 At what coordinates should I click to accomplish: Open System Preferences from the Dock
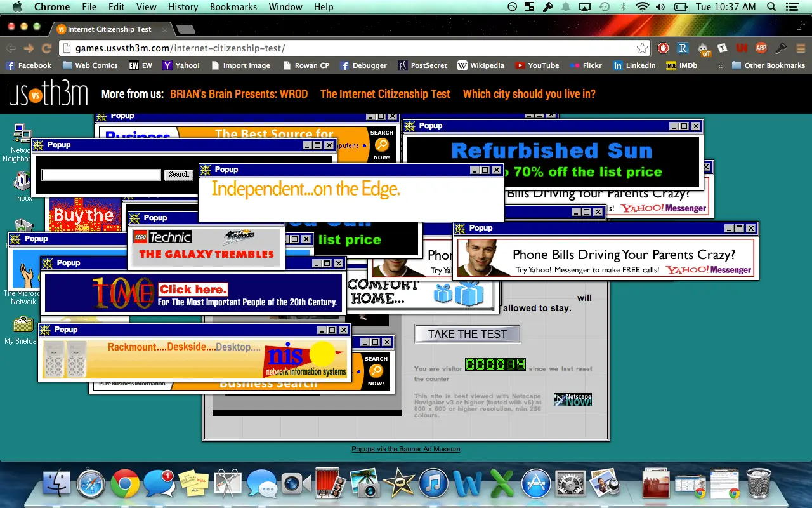coord(569,484)
